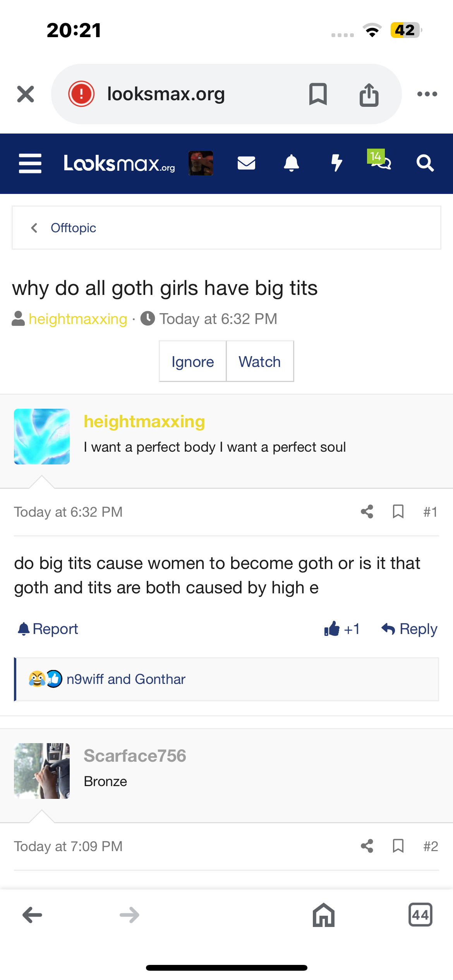Open chat conversations with 14 badge
Viewport: 453px width, 980px height.
pyautogui.click(x=381, y=162)
